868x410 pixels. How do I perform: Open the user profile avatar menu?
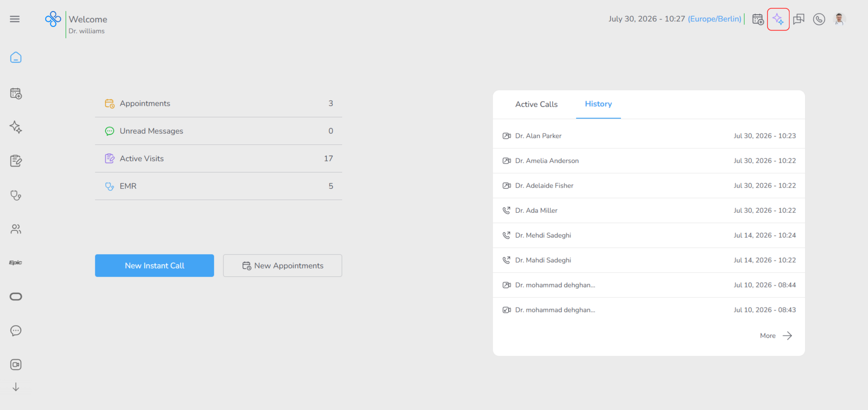[839, 19]
